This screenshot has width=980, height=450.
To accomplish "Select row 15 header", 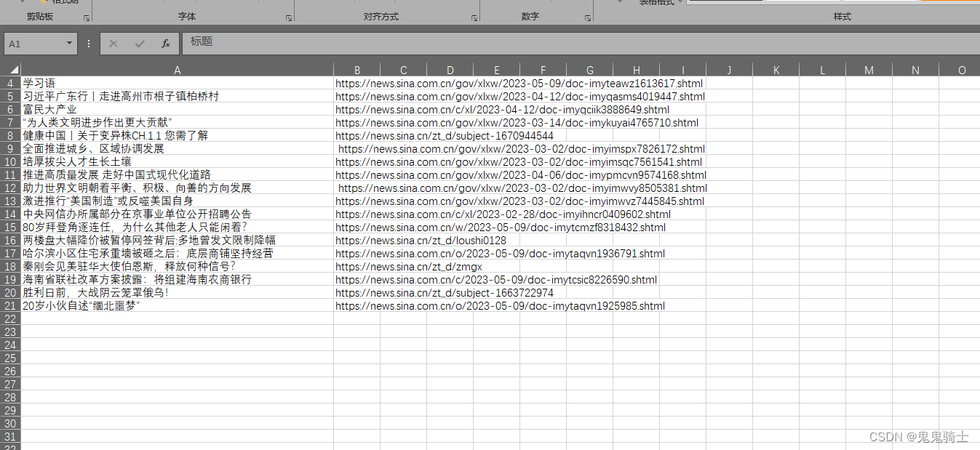I will 10,227.
